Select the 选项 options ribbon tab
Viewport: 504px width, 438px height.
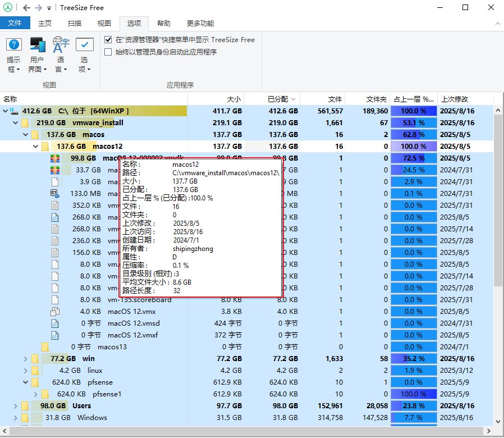click(x=134, y=23)
